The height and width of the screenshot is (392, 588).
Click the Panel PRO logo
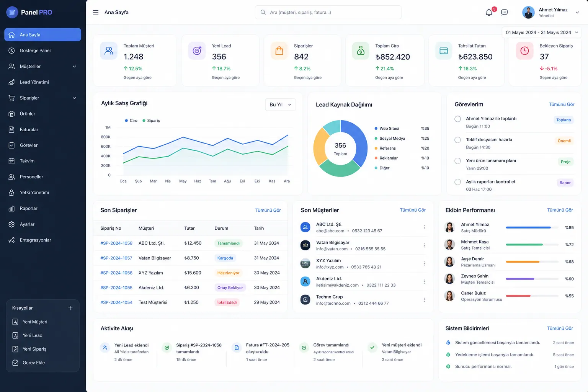tap(29, 12)
